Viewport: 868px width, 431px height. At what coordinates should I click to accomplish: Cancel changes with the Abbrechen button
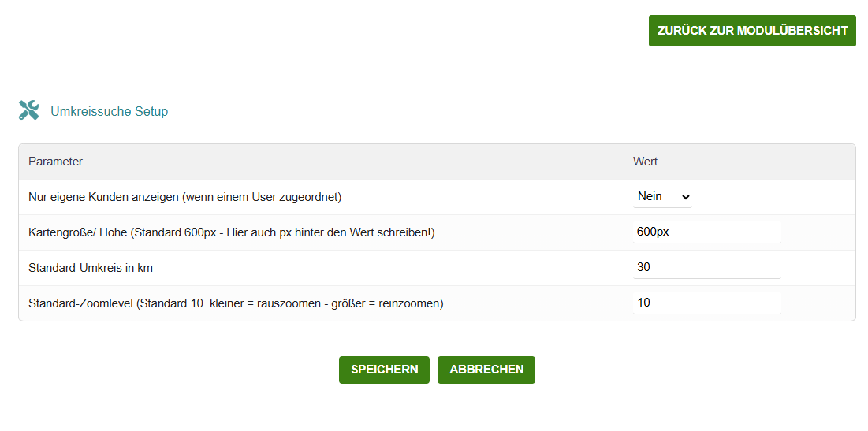(486, 370)
